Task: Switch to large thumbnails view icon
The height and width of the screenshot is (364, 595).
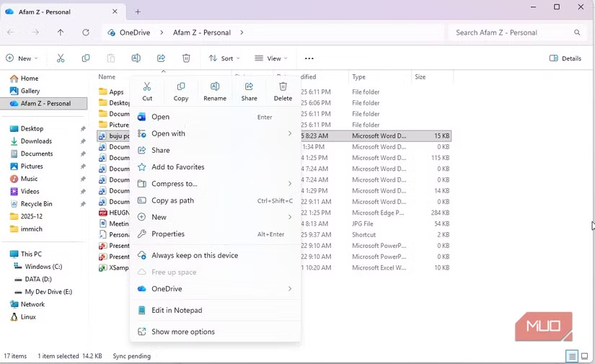Action: pos(584,356)
